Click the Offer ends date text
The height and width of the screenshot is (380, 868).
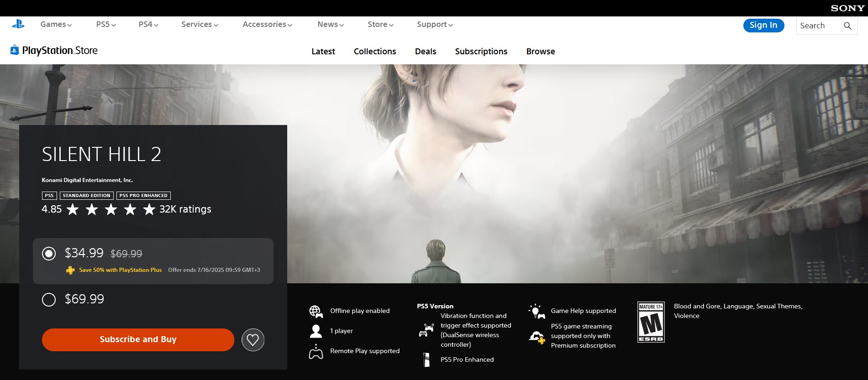(214, 270)
